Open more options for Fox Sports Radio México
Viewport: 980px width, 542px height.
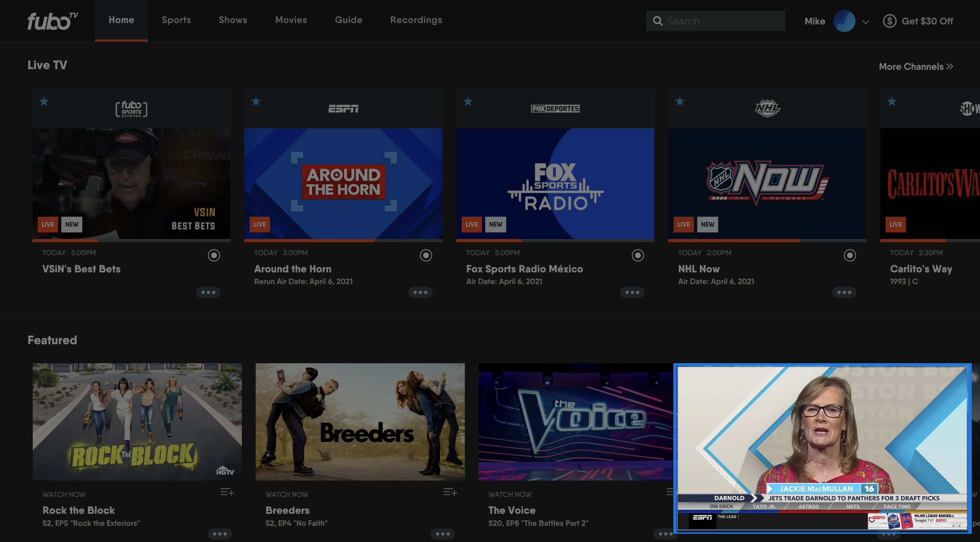coord(632,292)
